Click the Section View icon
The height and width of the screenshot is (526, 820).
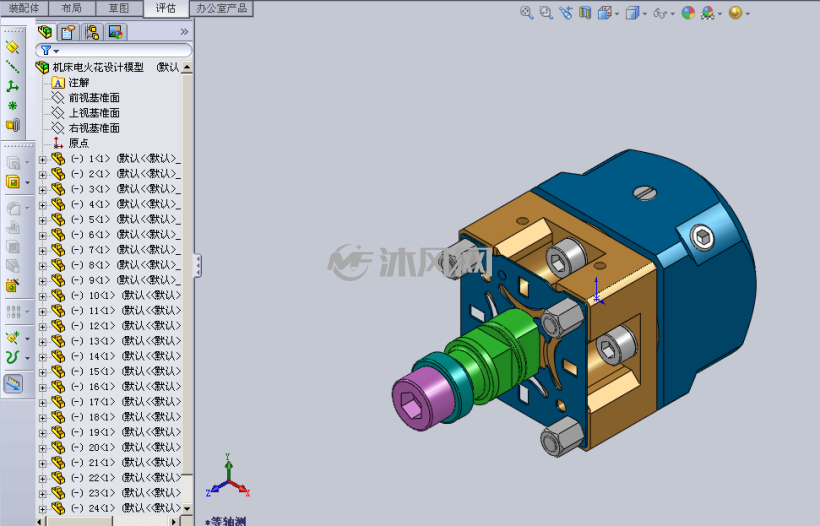point(585,13)
